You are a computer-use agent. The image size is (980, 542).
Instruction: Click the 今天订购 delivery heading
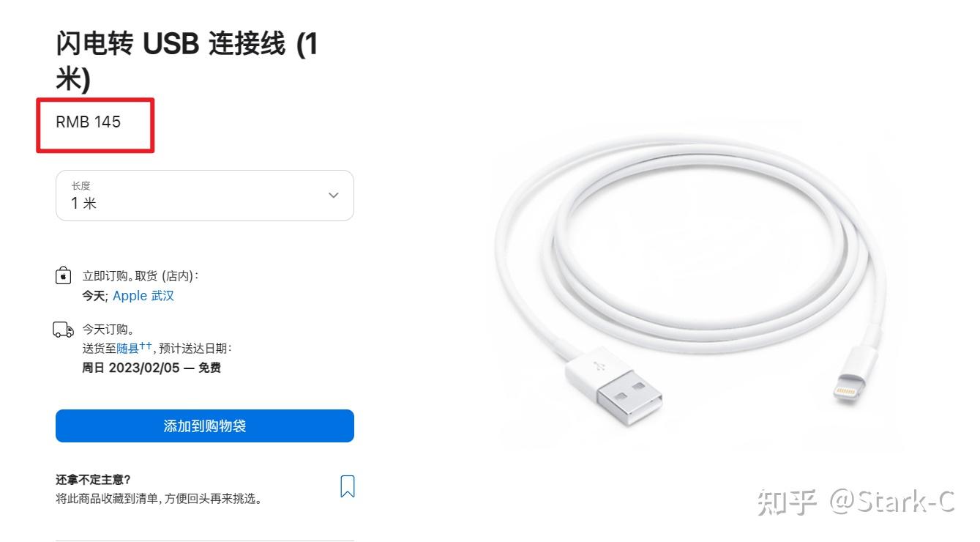108,330
